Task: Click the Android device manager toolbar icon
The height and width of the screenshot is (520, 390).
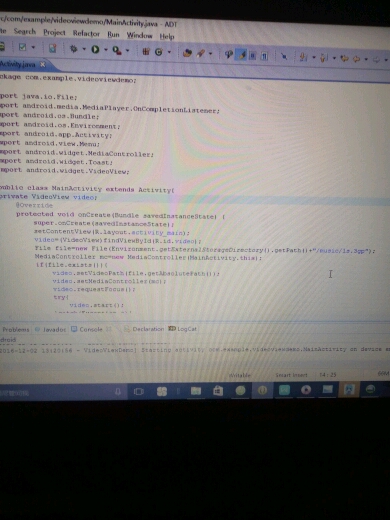Action: click(x=52, y=48)
